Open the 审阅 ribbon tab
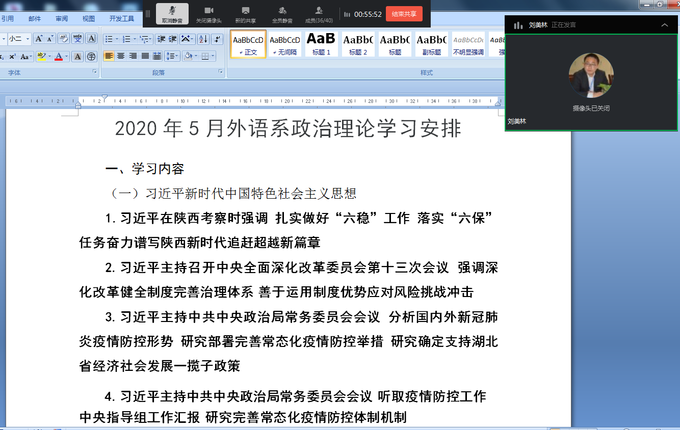The image size is (680, 430). click(x=62, y=18)
